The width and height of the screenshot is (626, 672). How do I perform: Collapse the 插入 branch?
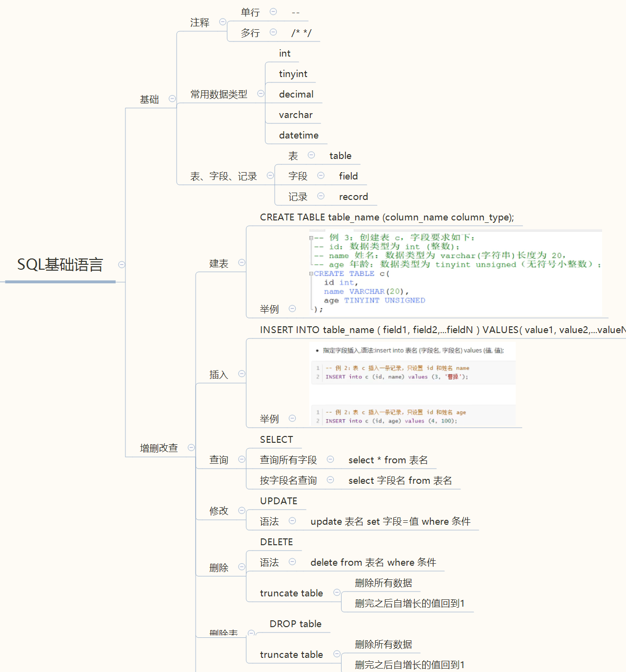[x=242, y=374]
